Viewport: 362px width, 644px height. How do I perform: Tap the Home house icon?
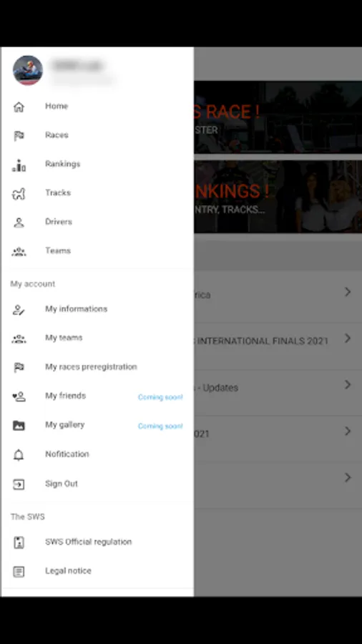point(19,107)
